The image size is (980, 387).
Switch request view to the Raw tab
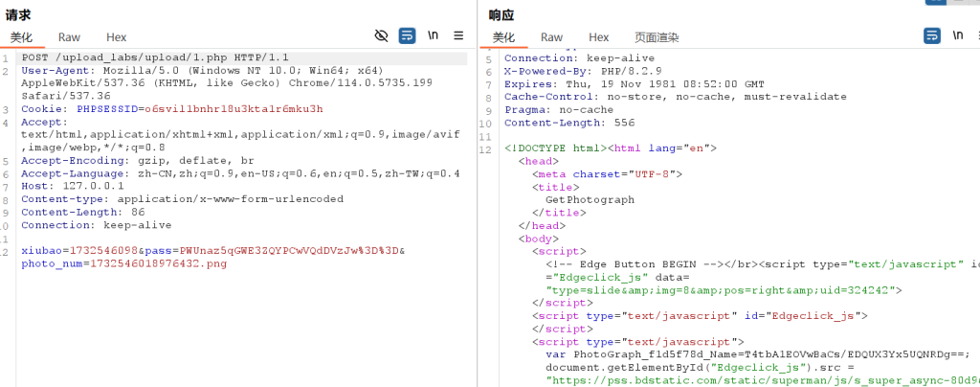click(x=69, y=37)
